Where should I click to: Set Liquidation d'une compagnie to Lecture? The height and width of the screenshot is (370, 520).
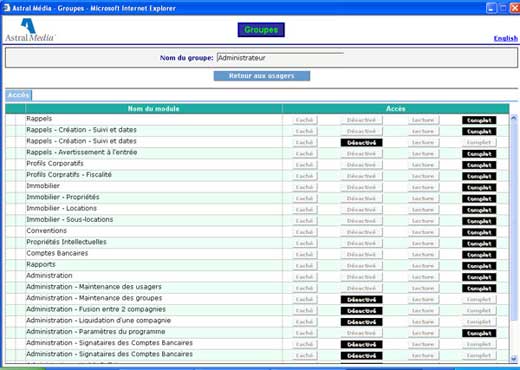(423, 322)
